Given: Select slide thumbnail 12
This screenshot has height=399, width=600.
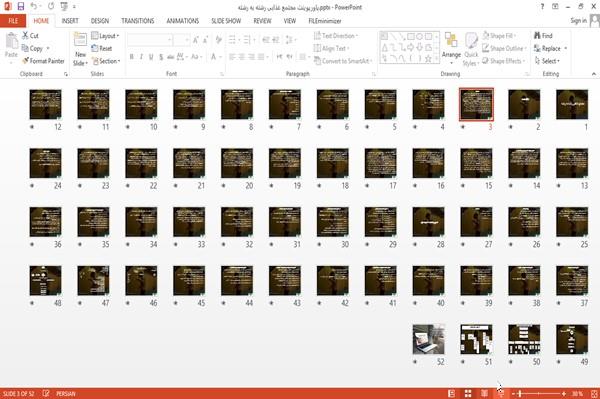Looking at the screenshot, I should point(45,104).
